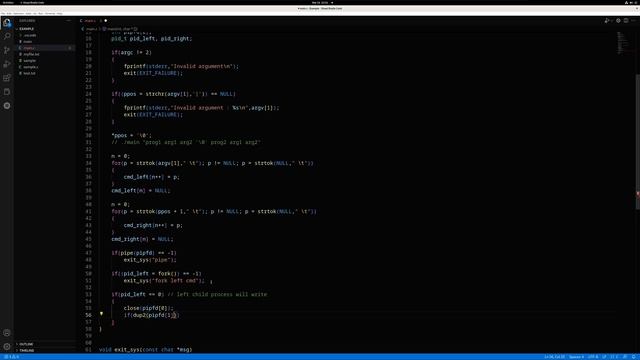The width and height of the screenshot is (640, 360).
Task: Open sample.c in the Explorer
Action: click(x=30, y=67)
